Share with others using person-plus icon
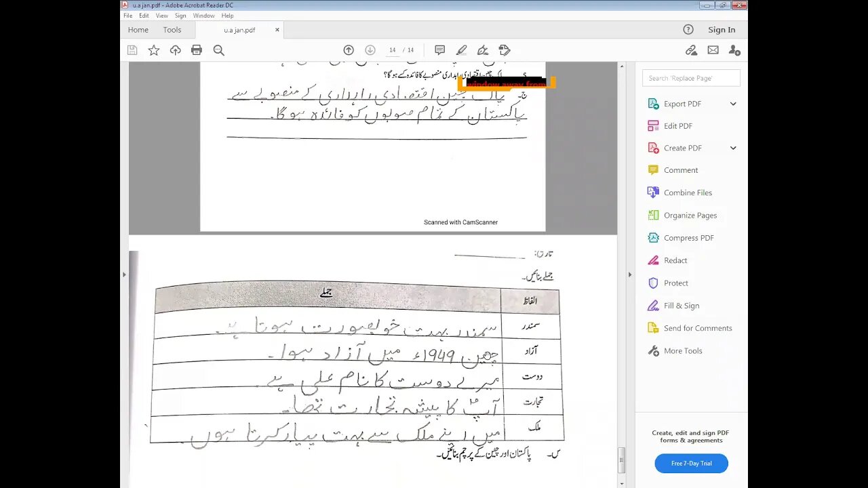The width and height of the screenshot is (868, 488). click(734, 50)
